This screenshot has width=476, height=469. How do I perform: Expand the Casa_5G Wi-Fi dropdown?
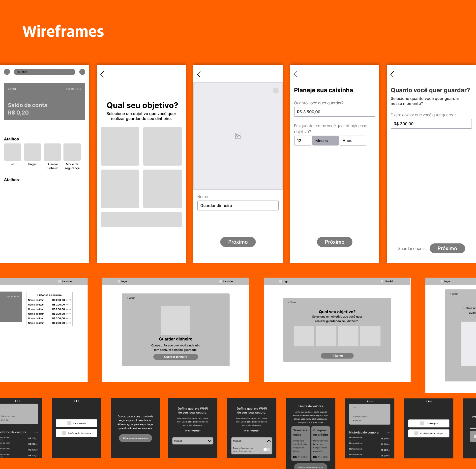point(209,441)
